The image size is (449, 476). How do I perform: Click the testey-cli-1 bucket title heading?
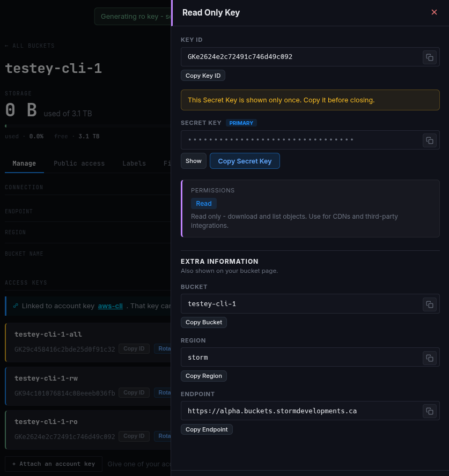click(54, 68)
